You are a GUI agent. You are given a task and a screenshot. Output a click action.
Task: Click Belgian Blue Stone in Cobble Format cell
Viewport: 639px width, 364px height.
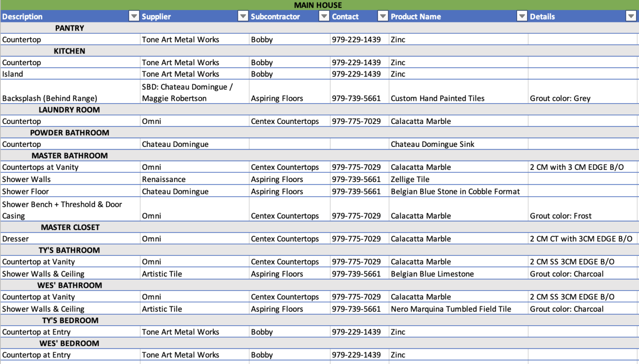pyautogui.click(x=458, y=192)
